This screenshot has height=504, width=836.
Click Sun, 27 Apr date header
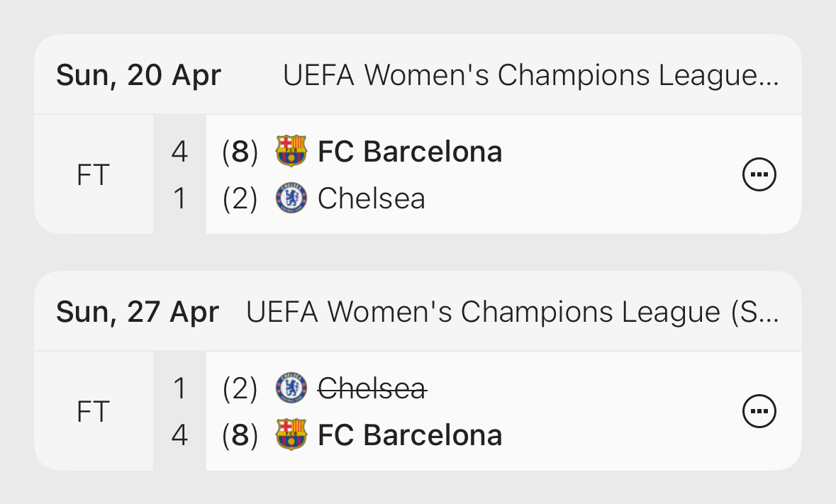pyautogui.click(x=138, y=312)
